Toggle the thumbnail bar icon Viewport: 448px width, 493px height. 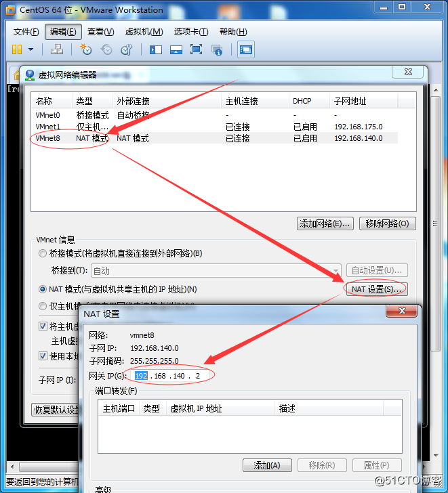tap(176, 49)
